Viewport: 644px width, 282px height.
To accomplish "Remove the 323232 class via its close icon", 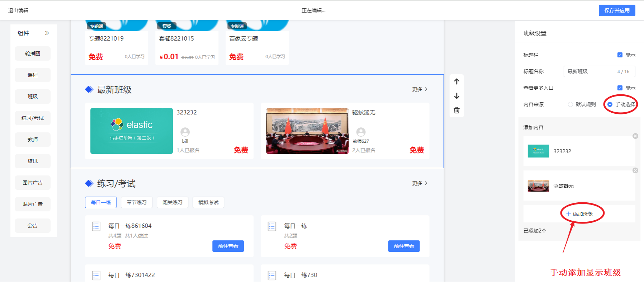I will point(635,136).
